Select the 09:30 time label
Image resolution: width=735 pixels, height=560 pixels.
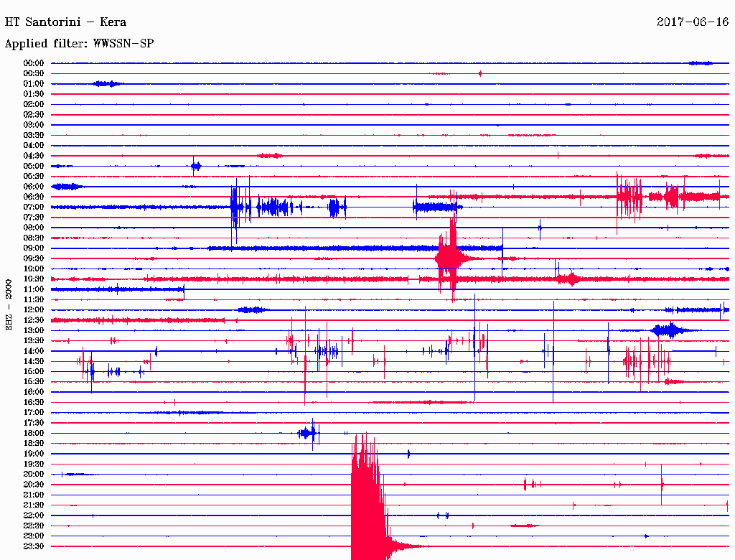point(34,258)
